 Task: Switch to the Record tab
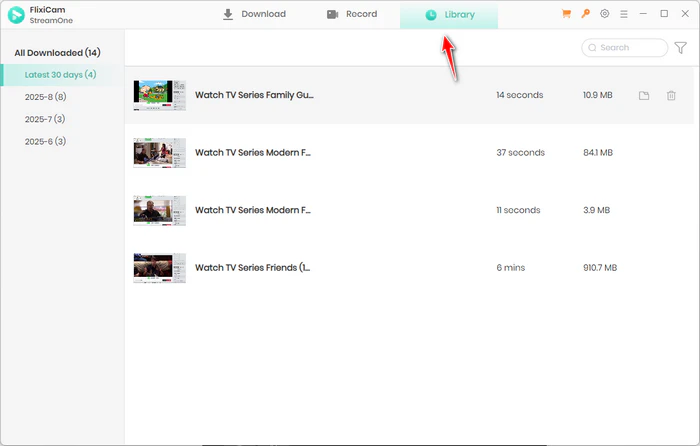[352, 15]
